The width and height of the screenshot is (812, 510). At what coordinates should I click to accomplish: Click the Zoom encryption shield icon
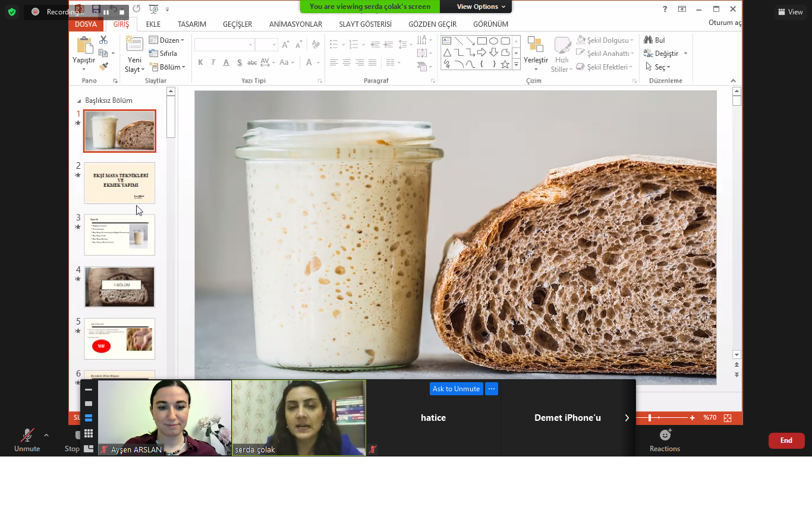pyautogui.click(x=11, y=11)
